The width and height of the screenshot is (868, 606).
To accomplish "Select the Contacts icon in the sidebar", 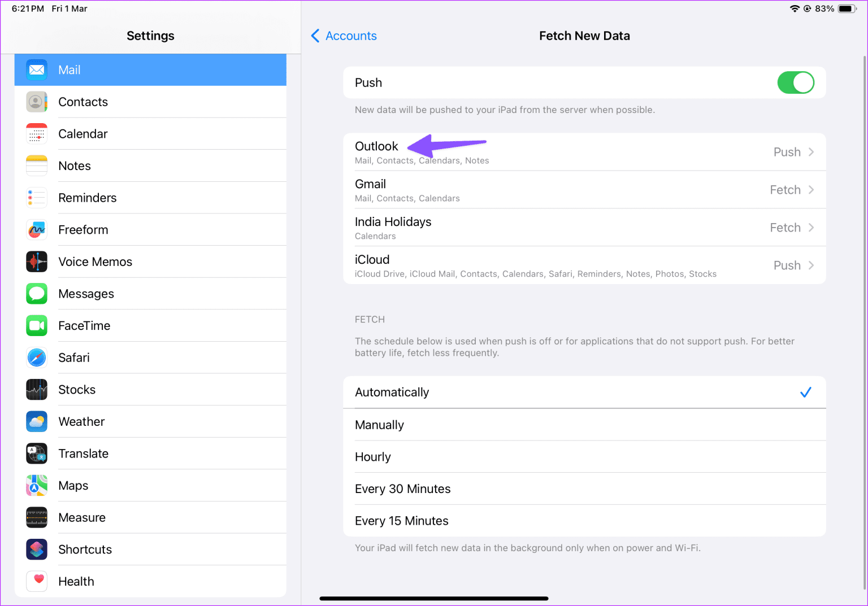I will click(36, 102).
